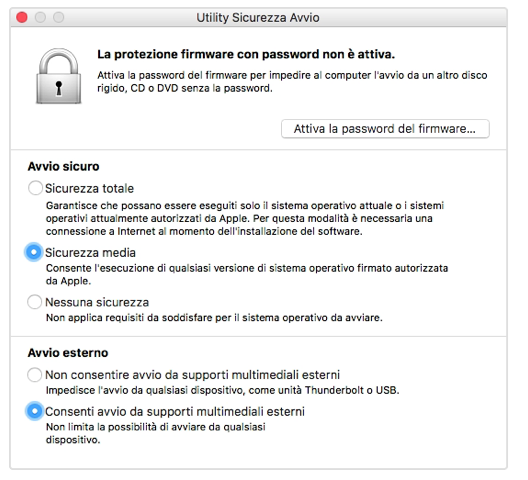The width and height of the screenshot is (528, 480).
Task: Click the Sicurezza totale label text
Action: click(x=90, y=188)
